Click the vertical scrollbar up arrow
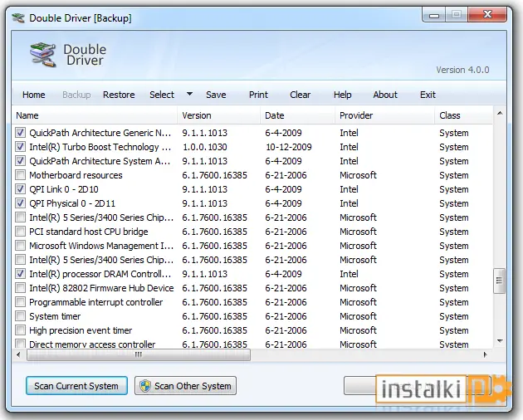The width and height of the screenshot is (523, 420). 500,114
